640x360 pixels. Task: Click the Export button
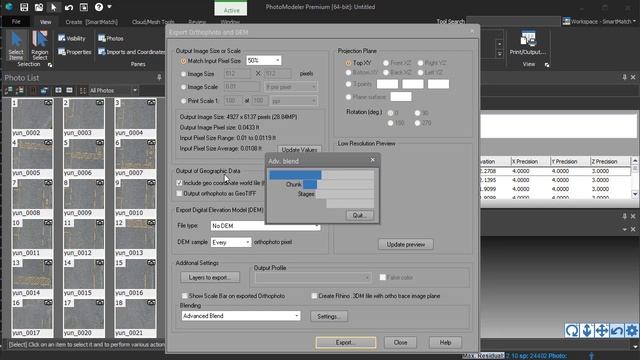tap(346, 342)
